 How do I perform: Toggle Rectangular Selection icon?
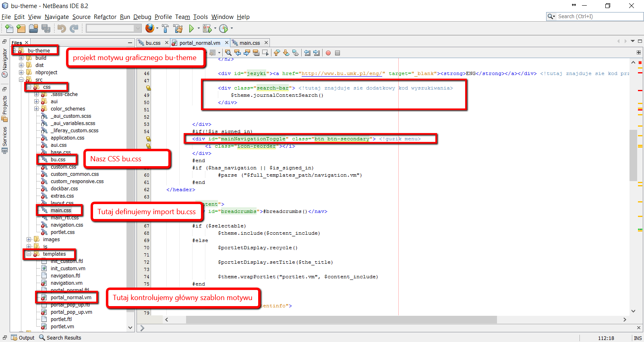(x=265, y=53)
